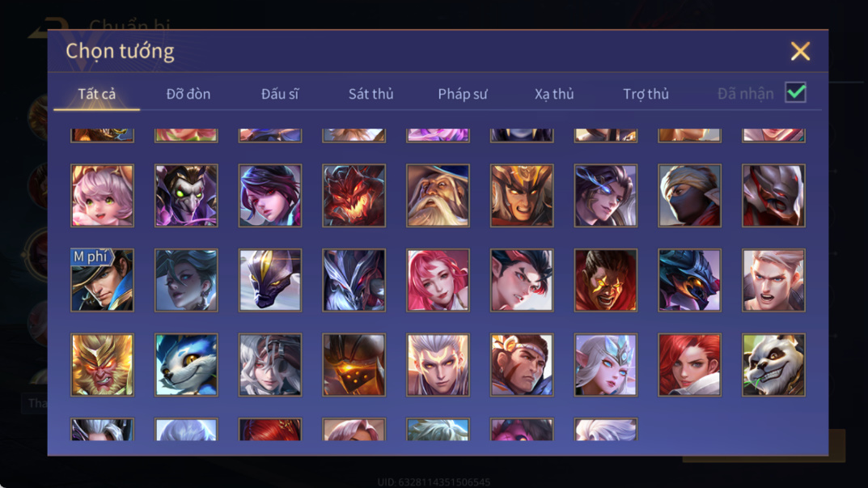
Task: Open the 'Trợ thủ' tab
Action: [646, 94]
